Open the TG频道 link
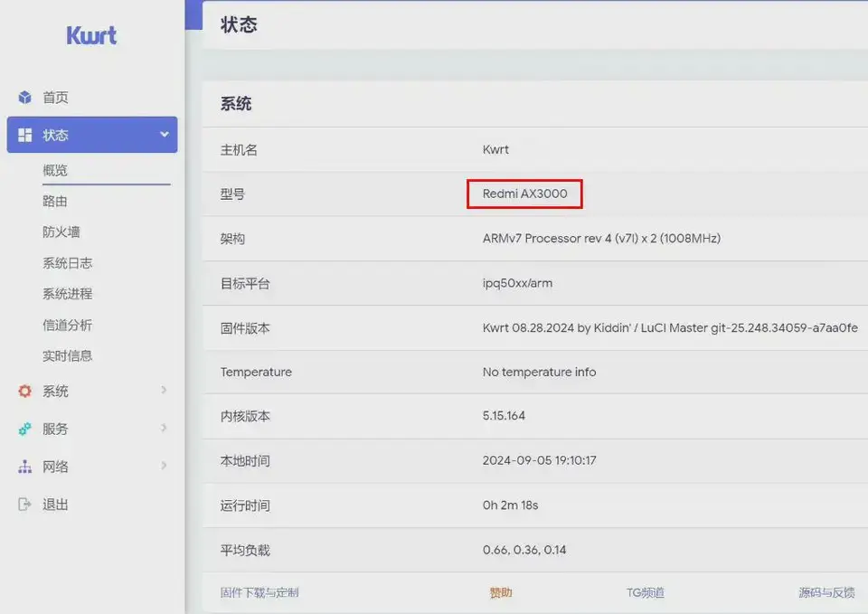868x614 pixels. pos(646,592)
